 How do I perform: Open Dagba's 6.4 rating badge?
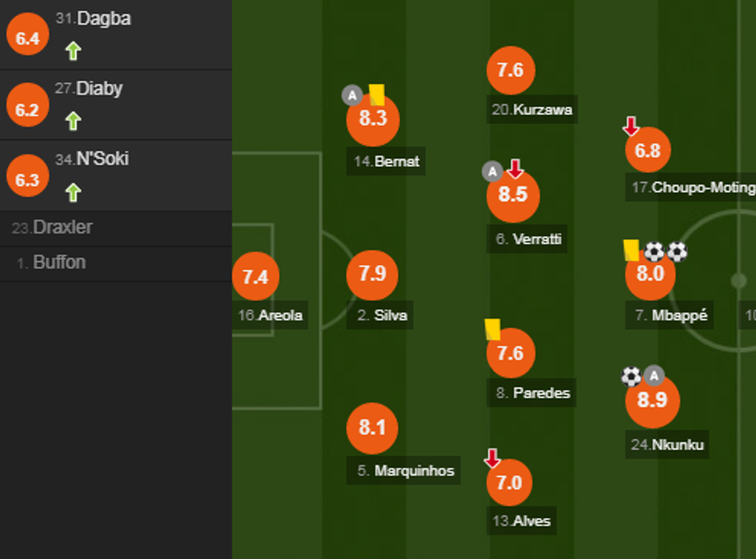27,39
